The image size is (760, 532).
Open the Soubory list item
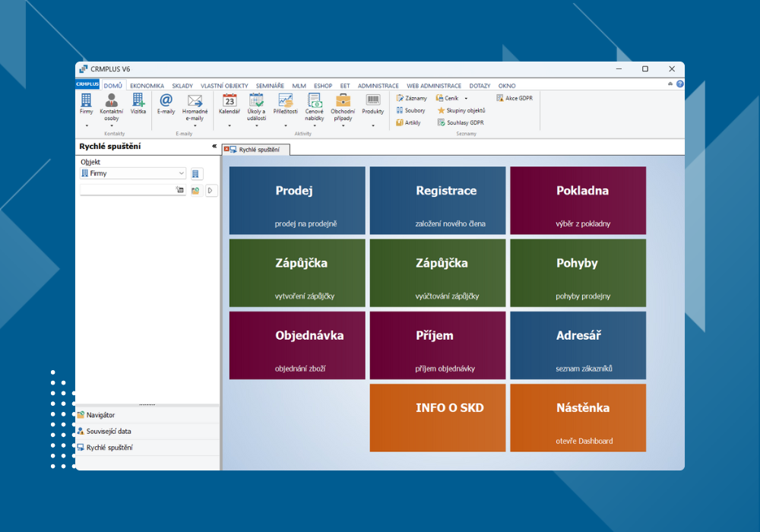point(410,110)
